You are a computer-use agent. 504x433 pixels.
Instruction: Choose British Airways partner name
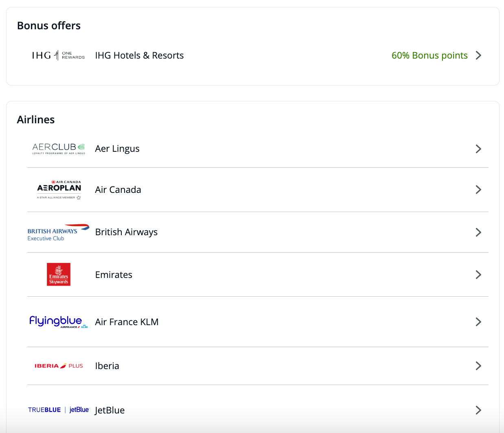pyautogui.click(x=126, y=232)
